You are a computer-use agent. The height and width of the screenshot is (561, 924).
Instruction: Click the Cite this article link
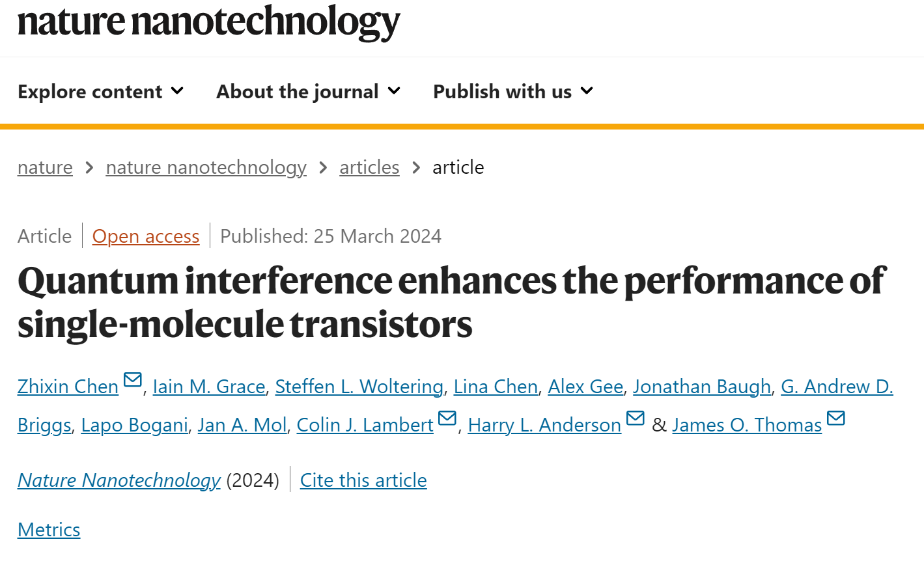363,480
